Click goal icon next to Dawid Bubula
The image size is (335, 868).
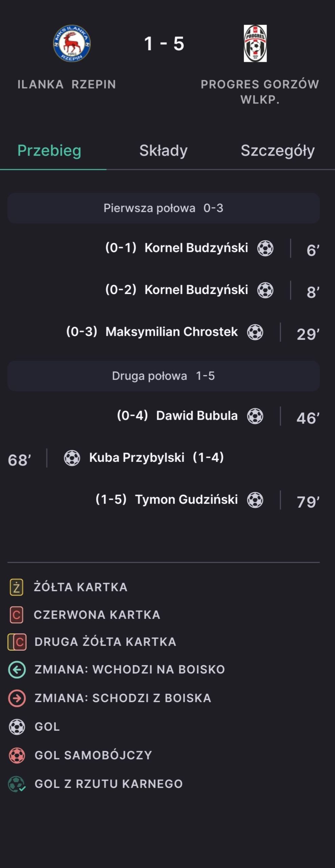(255, 416)
